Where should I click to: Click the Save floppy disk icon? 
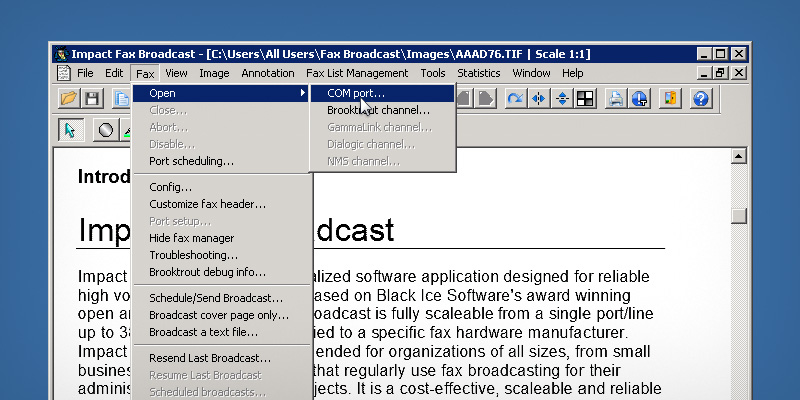92,98
